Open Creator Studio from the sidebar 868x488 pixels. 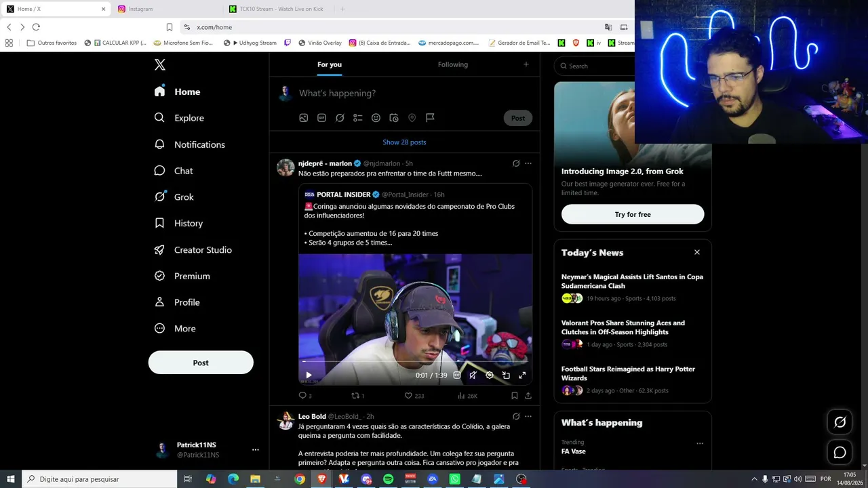[193, 249]
